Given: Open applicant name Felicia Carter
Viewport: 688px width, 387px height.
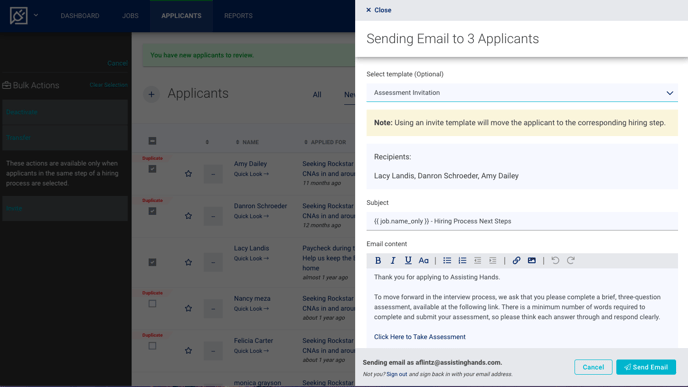Looking at the screenshot, I should (x=253, y=340).
